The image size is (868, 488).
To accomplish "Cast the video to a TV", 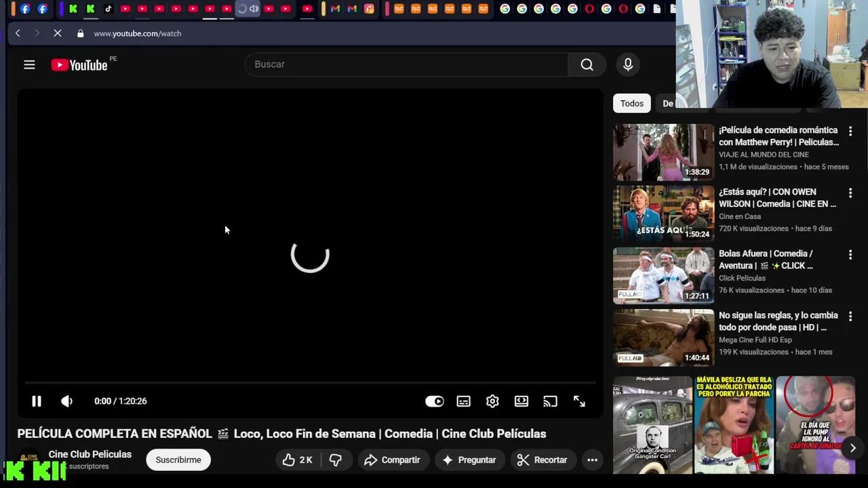I will coord(550,401).
